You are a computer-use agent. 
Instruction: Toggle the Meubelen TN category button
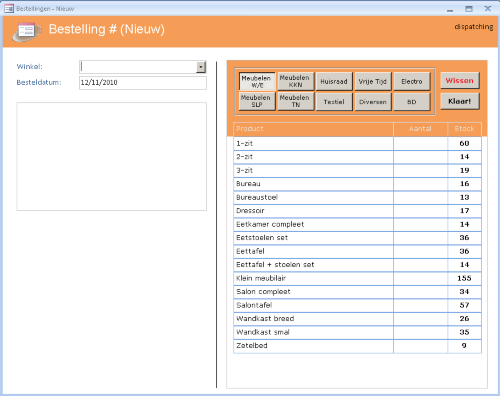[x=295, y=101]
